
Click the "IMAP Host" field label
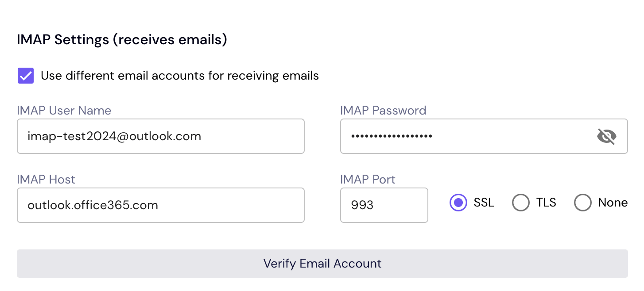click(x=46, y=180)
